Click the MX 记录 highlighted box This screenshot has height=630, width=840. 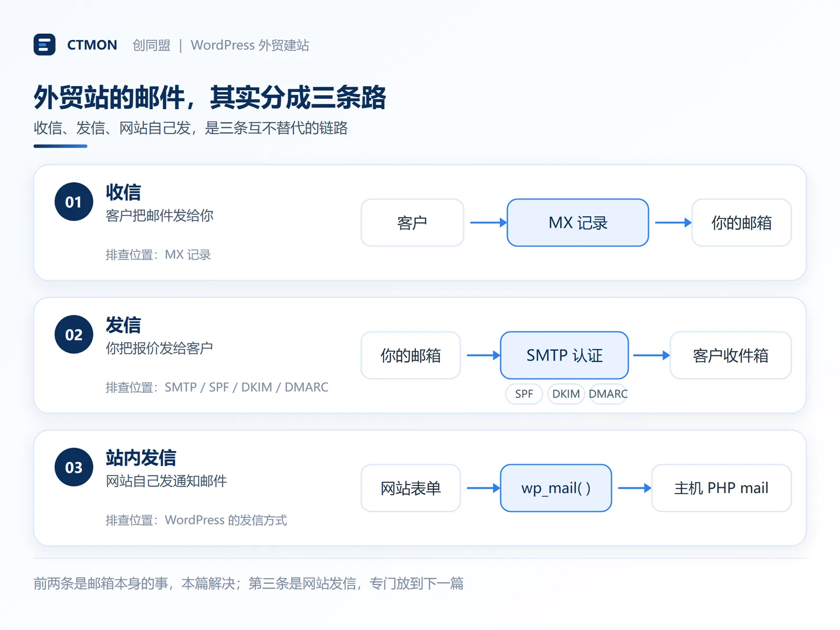577,223
